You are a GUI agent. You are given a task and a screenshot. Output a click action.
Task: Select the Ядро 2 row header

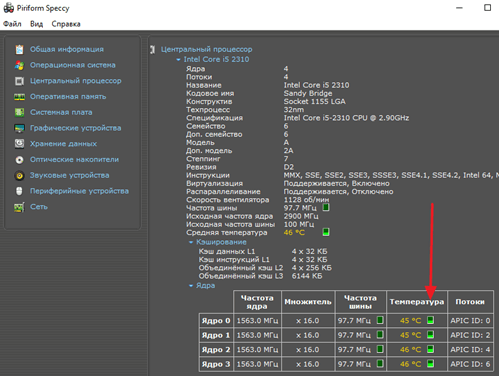[x=216, y=349]
